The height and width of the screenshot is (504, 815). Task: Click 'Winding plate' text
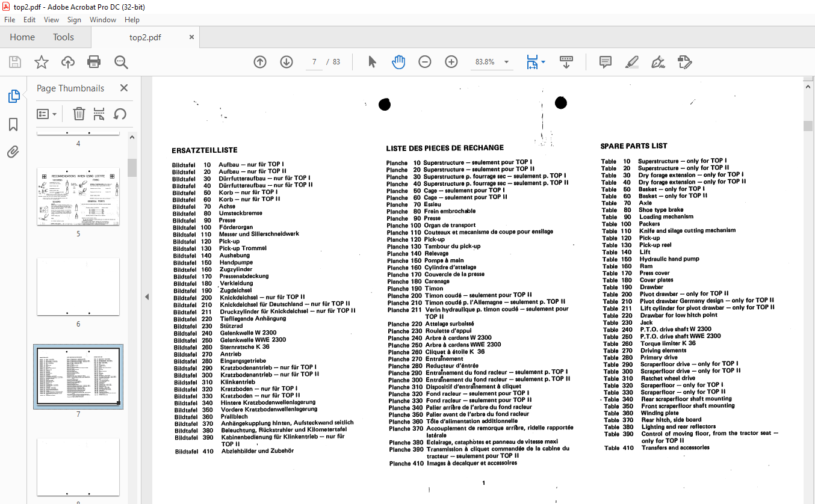[x=660, y=413]
